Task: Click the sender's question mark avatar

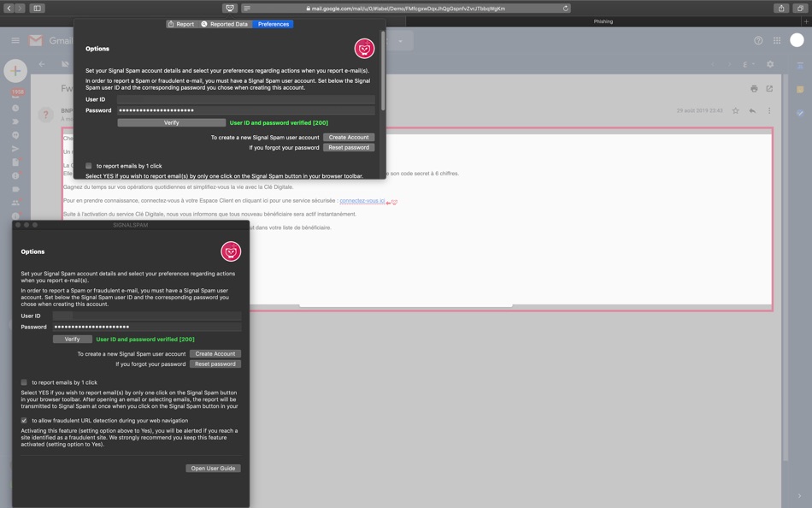Action: point(45,115)
